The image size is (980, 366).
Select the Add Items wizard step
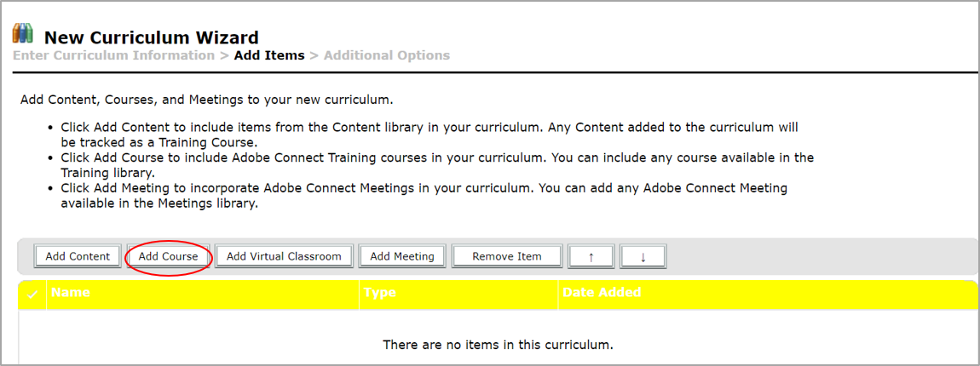coord(269,55)
